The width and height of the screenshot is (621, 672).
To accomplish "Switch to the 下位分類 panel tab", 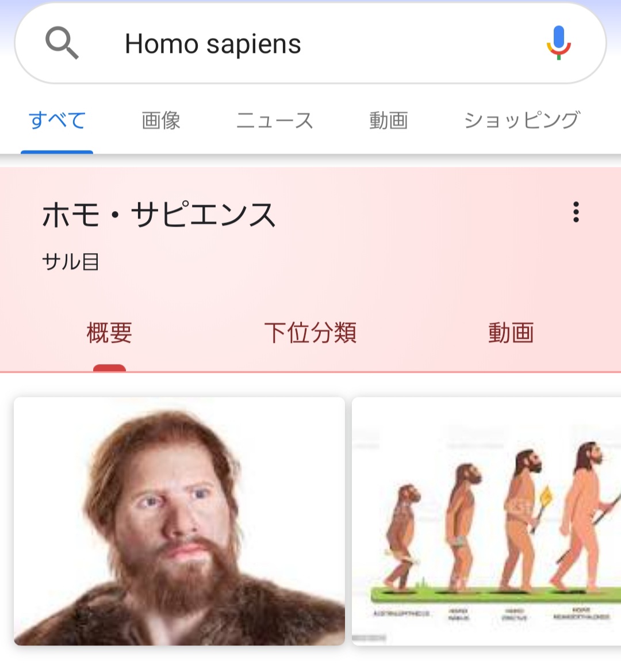I will tap(310, 333).
